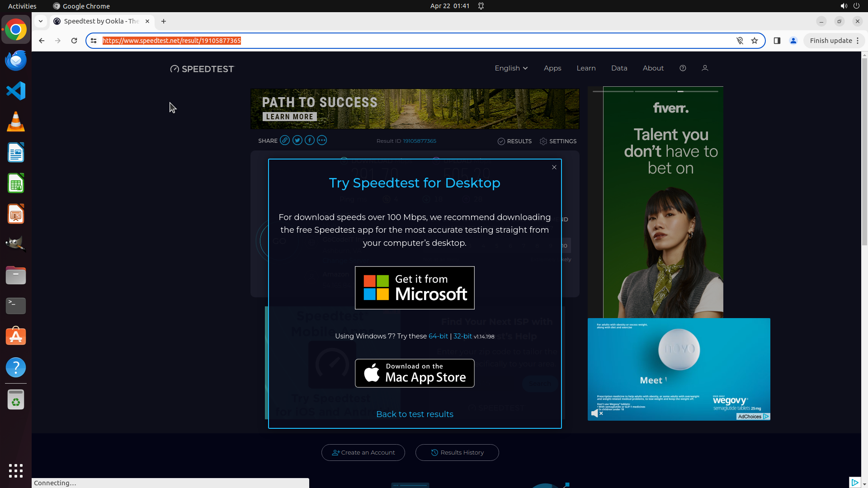Toggle Chrome side panel icon

[777, 41]
